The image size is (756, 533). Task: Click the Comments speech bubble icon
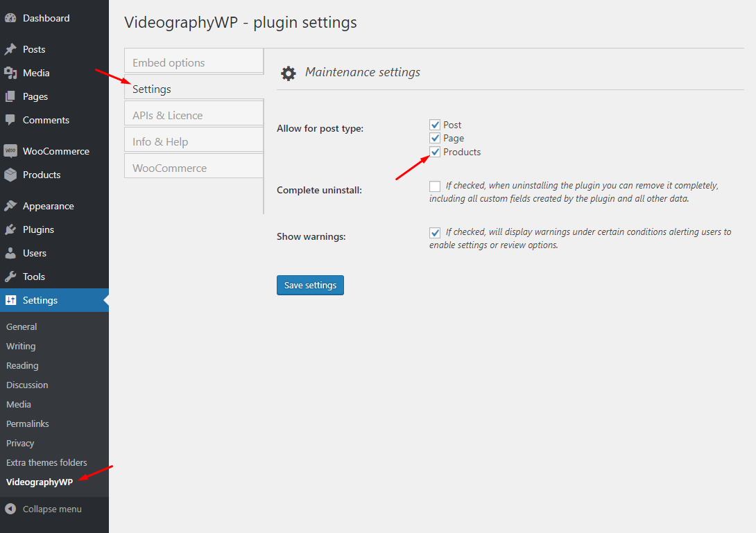tap(10, 120)
